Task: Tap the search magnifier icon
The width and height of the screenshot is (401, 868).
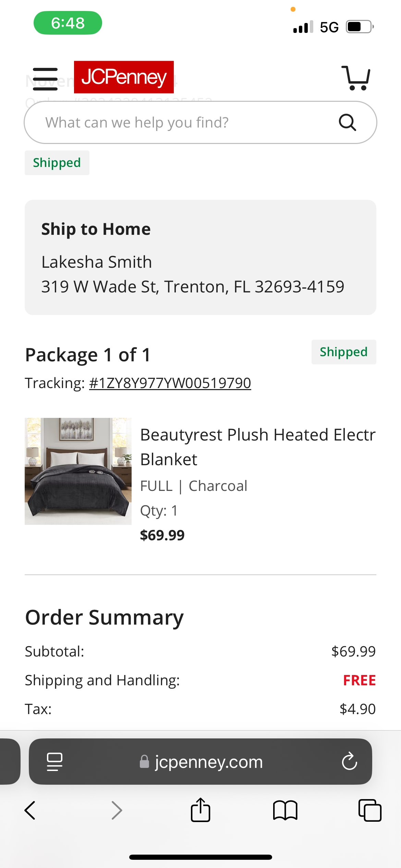Action: (347, 122)
